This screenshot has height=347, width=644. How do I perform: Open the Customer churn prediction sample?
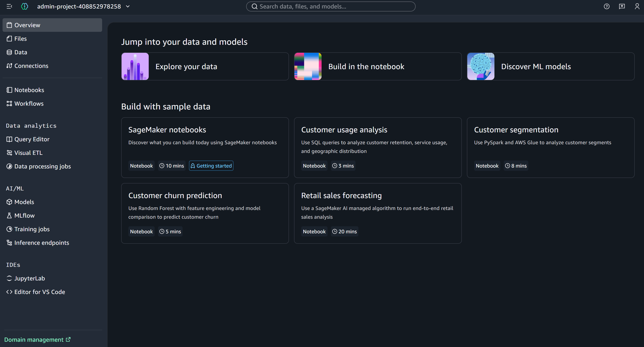tap(205, 213)
